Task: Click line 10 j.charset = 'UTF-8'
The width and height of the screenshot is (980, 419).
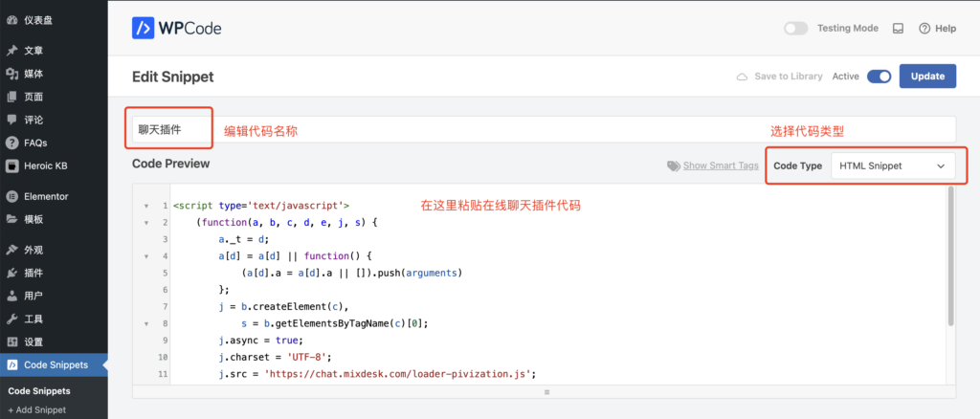Action: [x=275, y=357]
